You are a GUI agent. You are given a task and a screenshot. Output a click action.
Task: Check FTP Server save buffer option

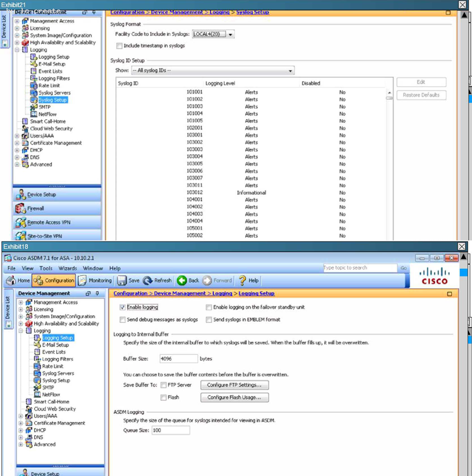click(x=164, y=385)
